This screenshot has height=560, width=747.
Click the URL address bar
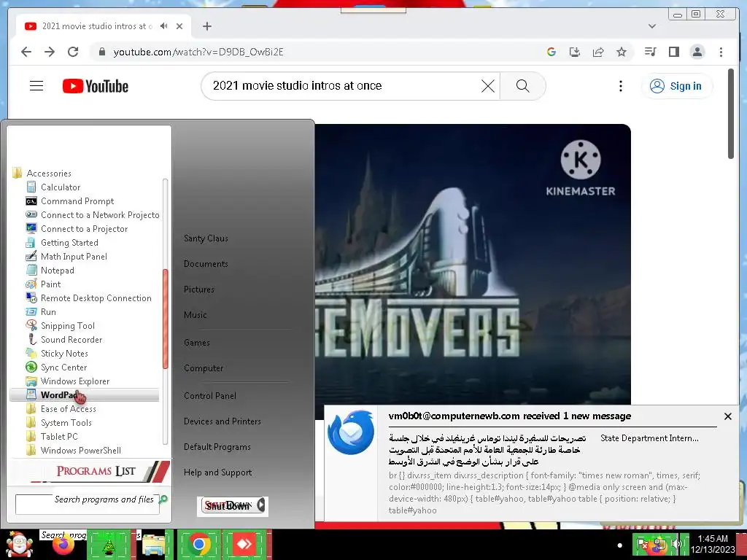tap(314, 52)
